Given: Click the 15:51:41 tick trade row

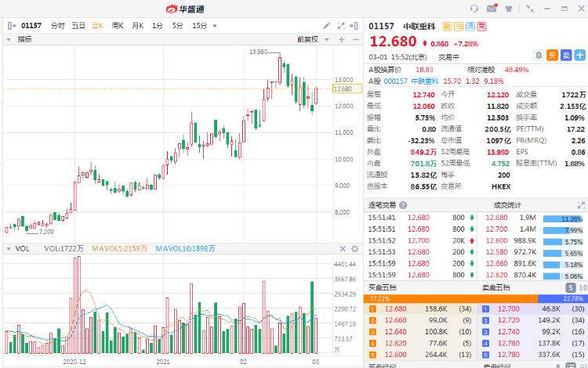Looking at the screenshot, I should point(422,218).
